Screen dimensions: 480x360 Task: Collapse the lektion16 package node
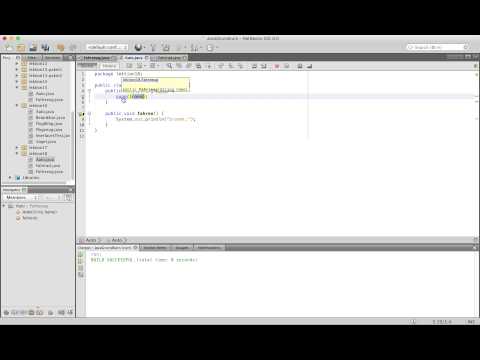point(17,105)
